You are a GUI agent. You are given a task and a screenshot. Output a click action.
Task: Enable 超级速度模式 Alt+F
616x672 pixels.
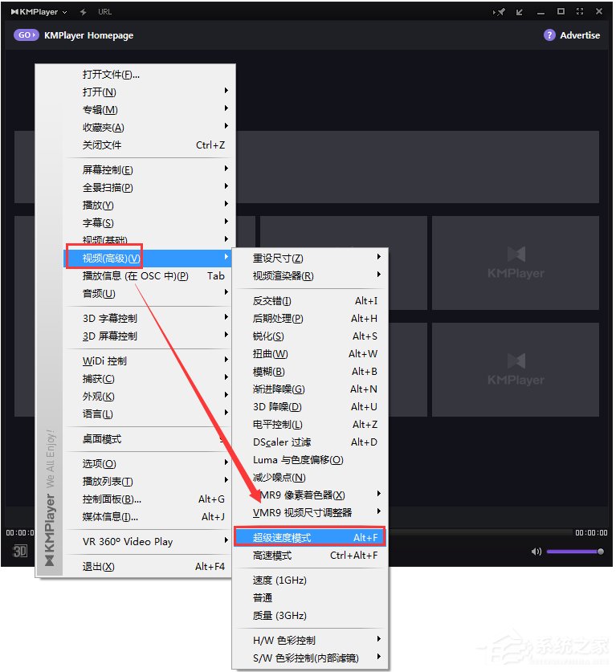pos(310,537)
